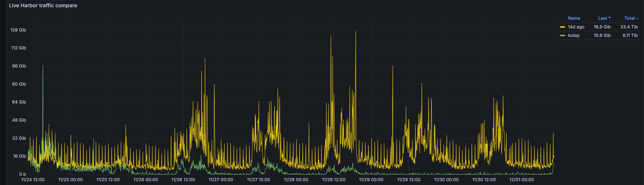Click the tallest yellow peak reaching 128 Gib

click(x=355, y=32)
